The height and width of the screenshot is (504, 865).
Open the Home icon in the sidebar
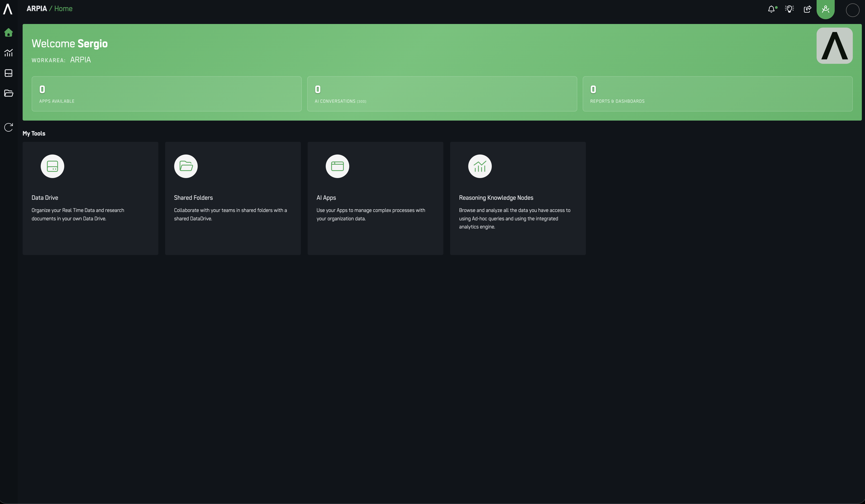click(x=9, y=33)
